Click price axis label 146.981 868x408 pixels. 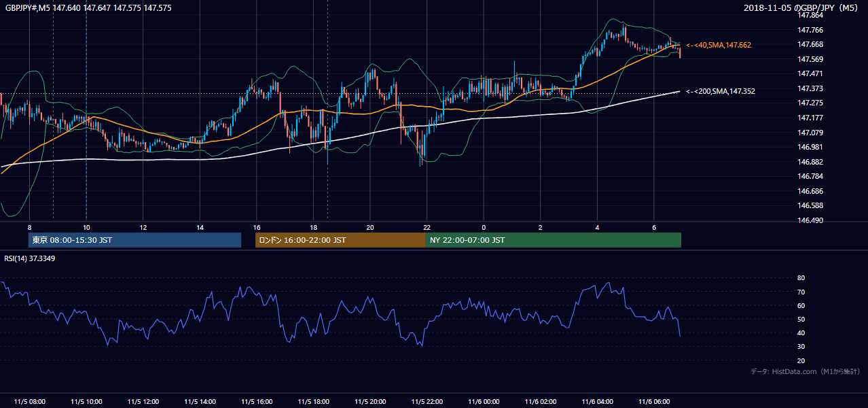(810, 147)
